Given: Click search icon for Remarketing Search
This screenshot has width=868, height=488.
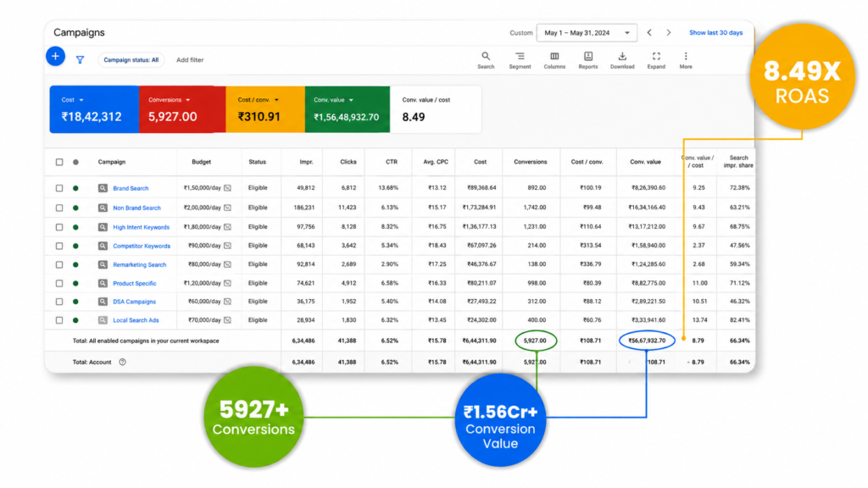Looking at the screenshot, I should (x=103, y=264).
